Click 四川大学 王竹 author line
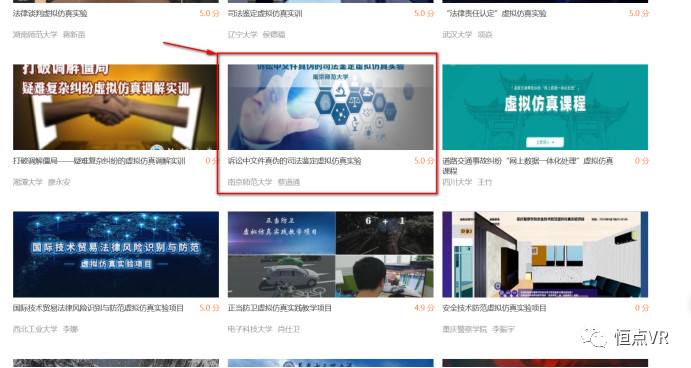 [467, 182]
